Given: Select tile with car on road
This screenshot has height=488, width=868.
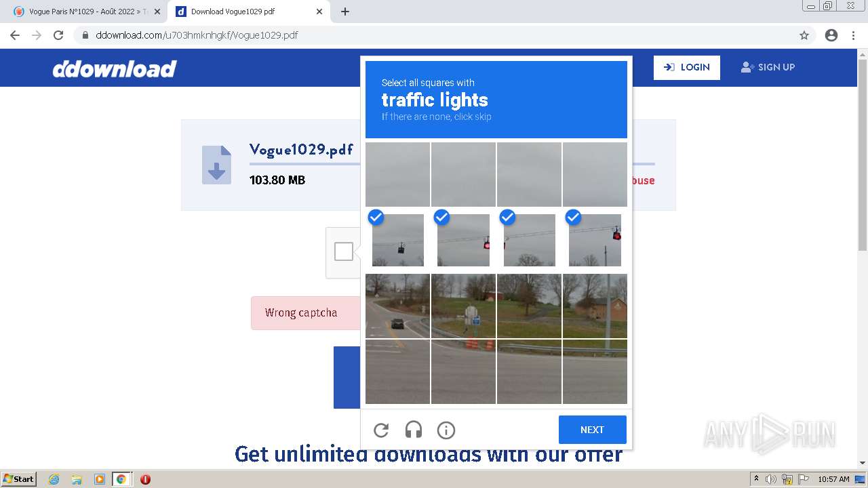Looking at the screenshot, I should click(397, 306).
